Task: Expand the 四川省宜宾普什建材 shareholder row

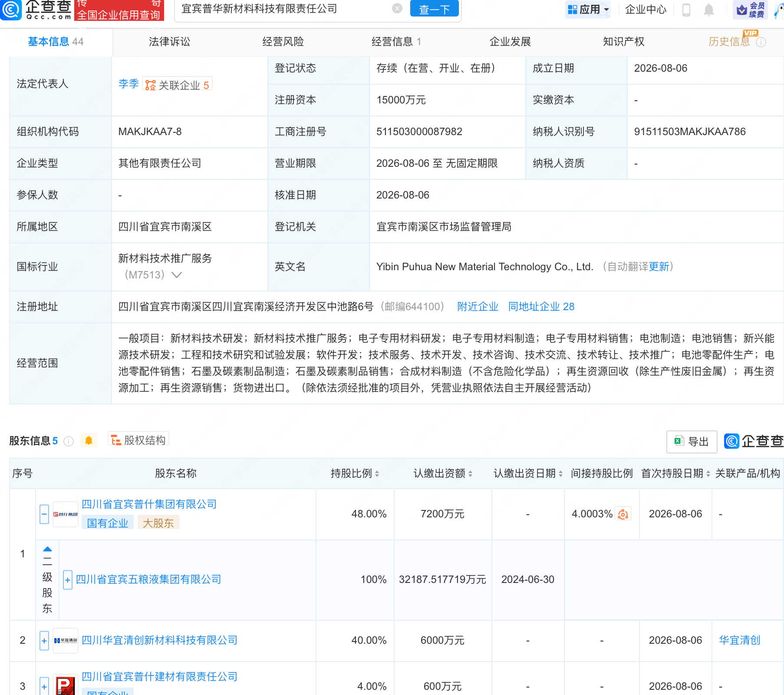Action: [44, 687]
